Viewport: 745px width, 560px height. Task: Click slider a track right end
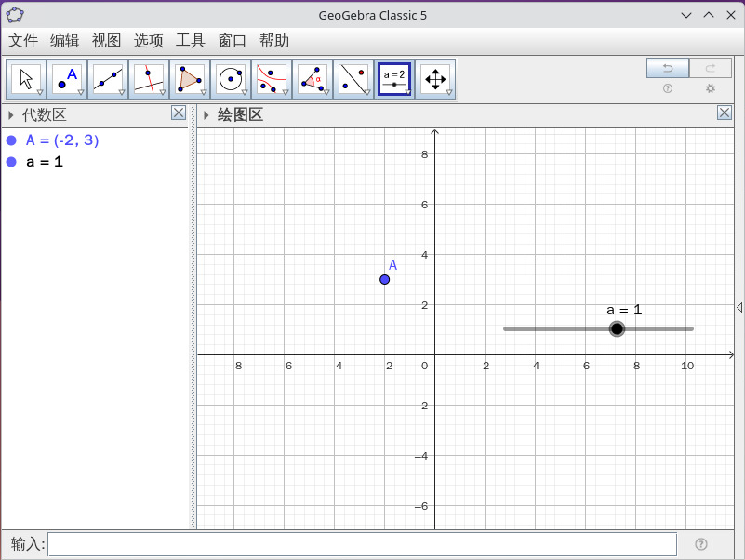pos(691,328)
